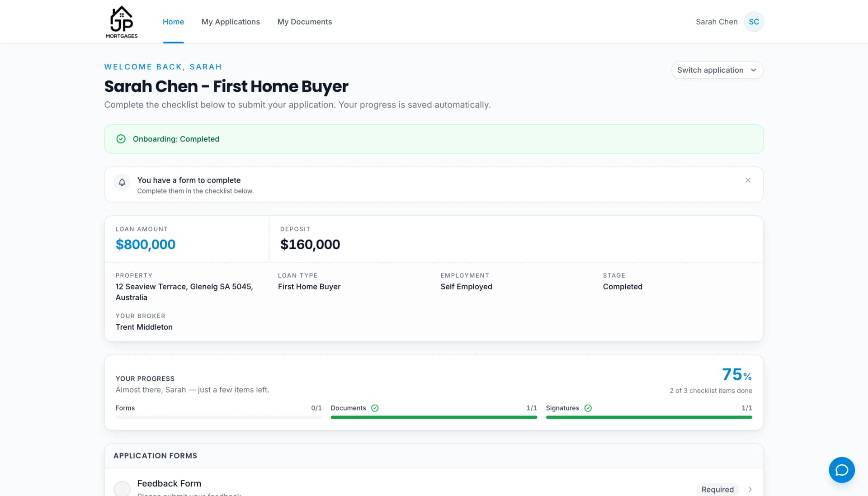Image resolution: width=868 pixels, height=496 pixels.
Task: Click the Onboarding completed checkmark icon
Action: (x=121, y=139)
